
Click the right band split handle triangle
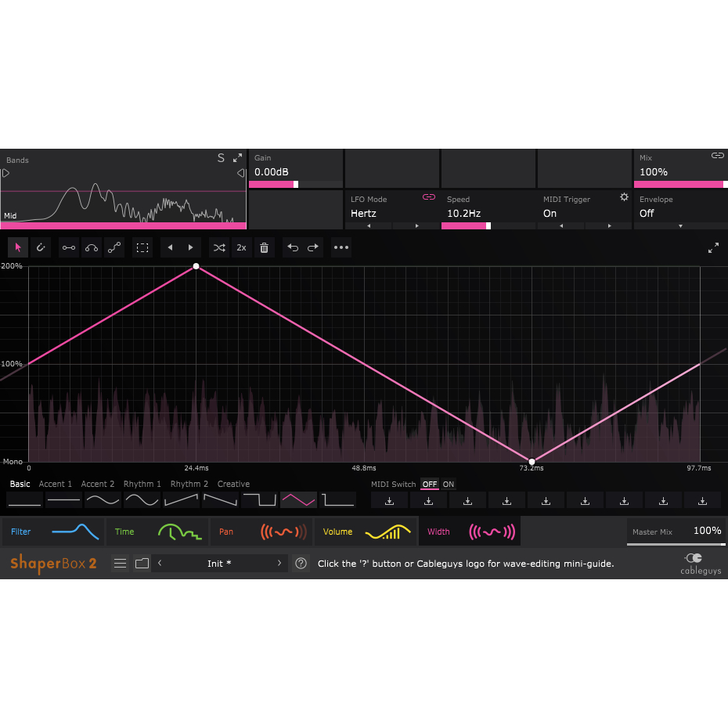(x=240, y=173)
